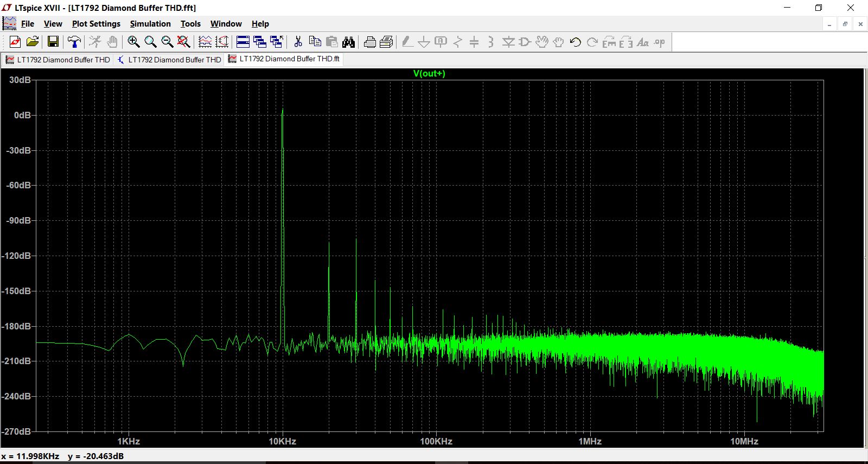Click the Halt simulation hand icon

[112, 42]
